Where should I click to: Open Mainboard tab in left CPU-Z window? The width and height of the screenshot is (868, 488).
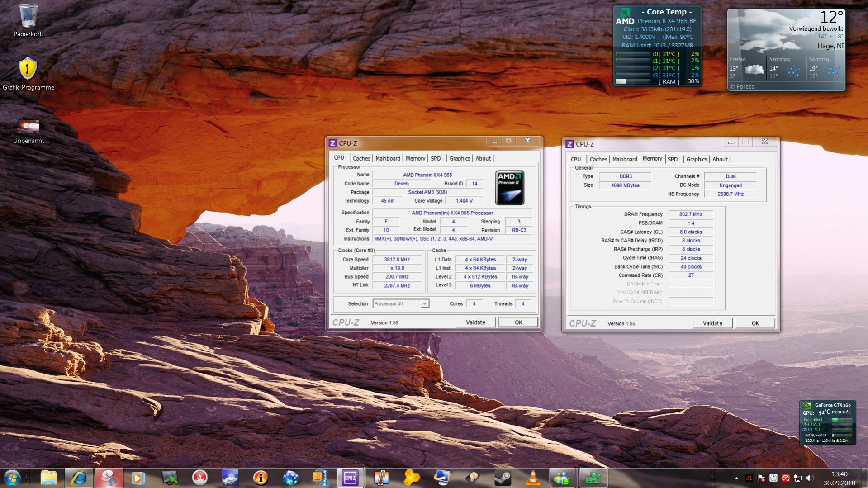click(x=388, y=158)
